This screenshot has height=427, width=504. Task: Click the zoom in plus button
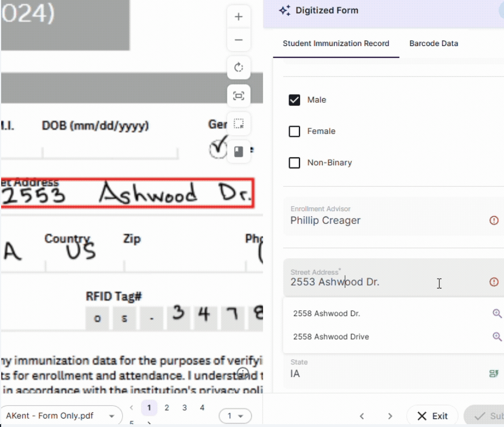pyautogui.click(x=239, y=17)
